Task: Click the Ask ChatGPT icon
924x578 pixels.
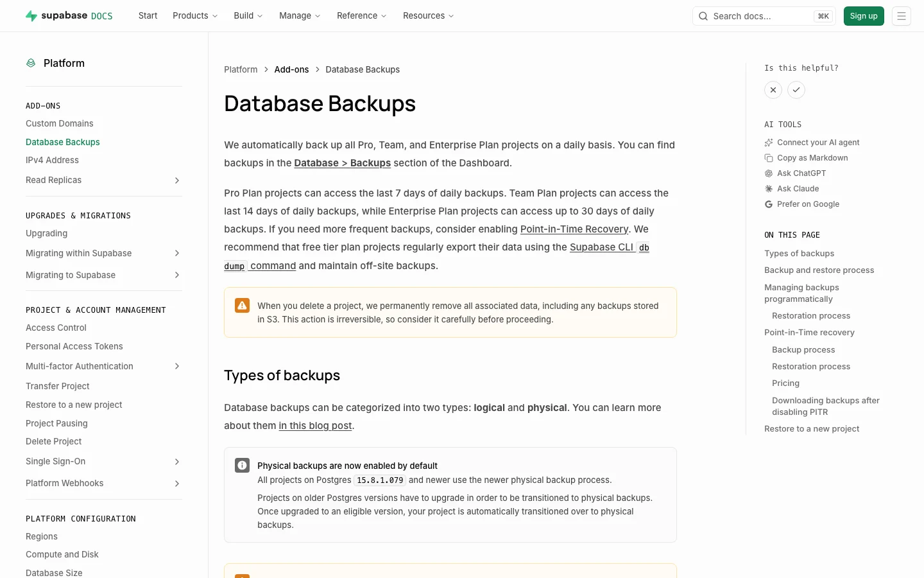Action: (x=769, y=173)
